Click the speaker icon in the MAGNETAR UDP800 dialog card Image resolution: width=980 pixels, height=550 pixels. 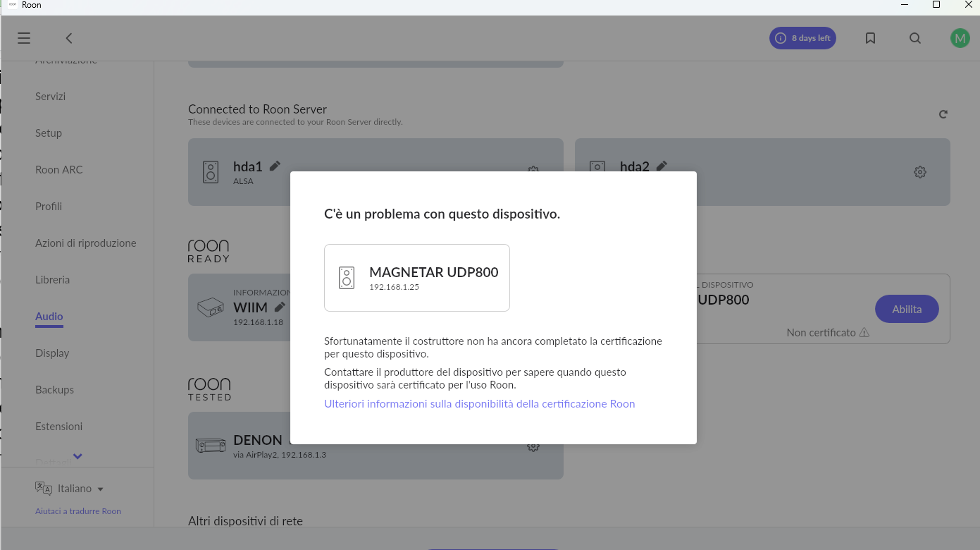pos(346,278)
